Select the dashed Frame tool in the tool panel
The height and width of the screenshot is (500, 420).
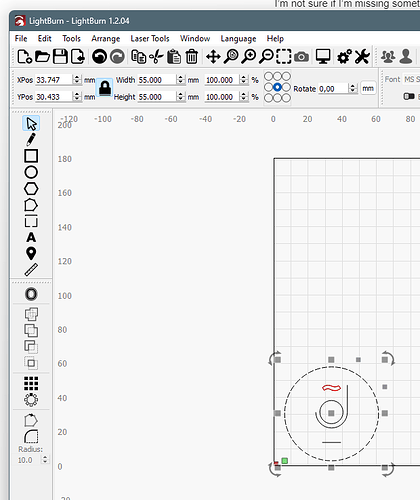pyautogui.click(x=31, y=222)
